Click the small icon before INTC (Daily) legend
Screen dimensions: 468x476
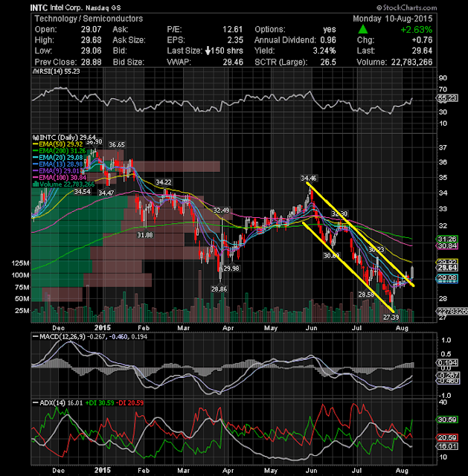coord(36,138)
